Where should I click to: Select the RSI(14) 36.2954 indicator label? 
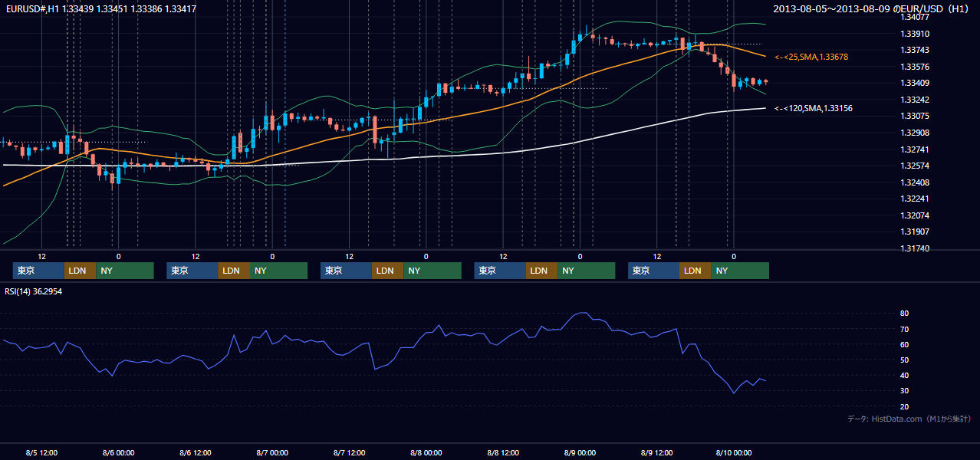[34, 292]
